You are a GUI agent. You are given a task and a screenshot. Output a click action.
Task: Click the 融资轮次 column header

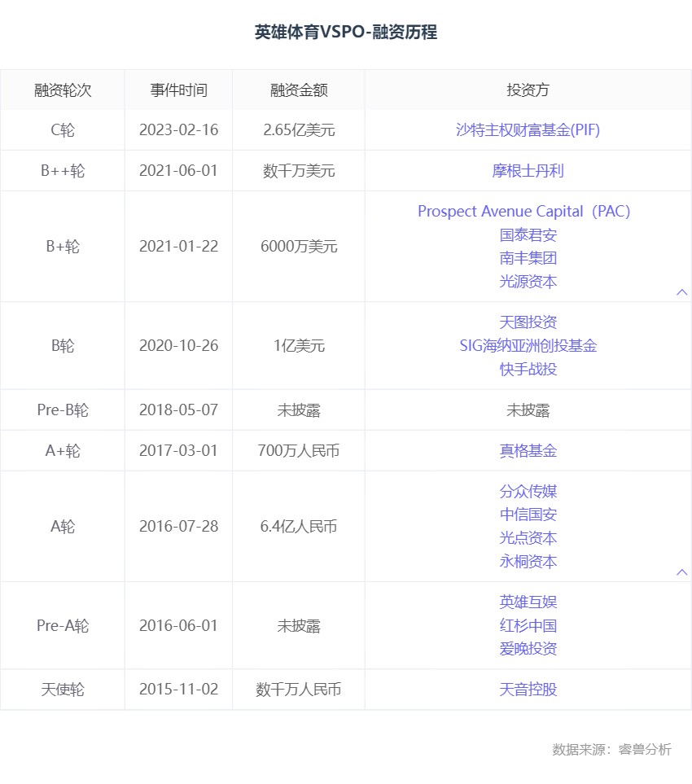(63, 90)
